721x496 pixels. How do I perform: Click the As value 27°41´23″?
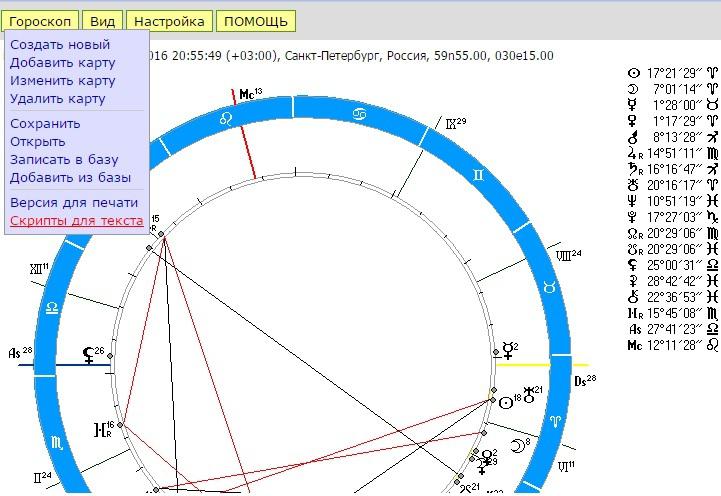coord(675,329)
